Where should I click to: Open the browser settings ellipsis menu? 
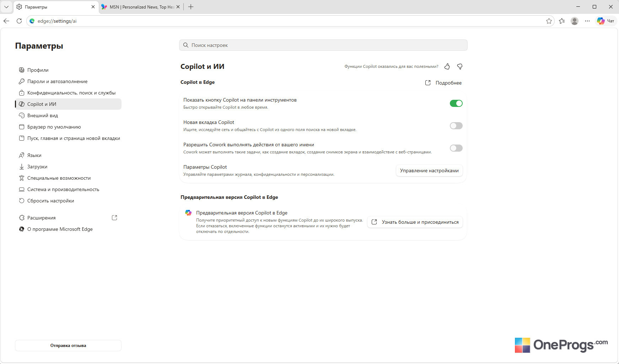click(x=587, y=21)
